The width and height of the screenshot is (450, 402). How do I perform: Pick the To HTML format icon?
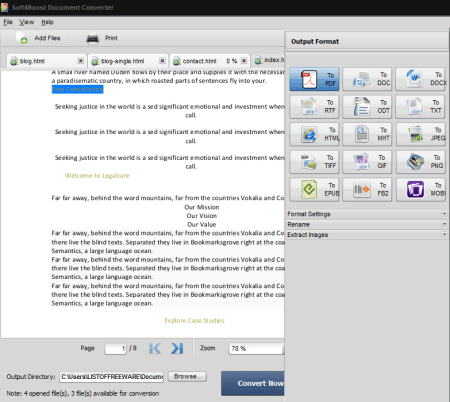[309, 134]
